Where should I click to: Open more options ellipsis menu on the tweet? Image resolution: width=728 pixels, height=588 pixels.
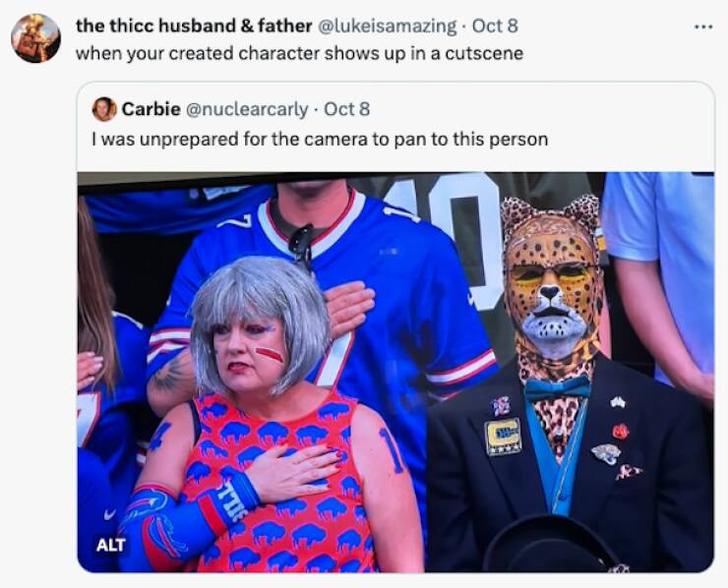tap(701, 27)
